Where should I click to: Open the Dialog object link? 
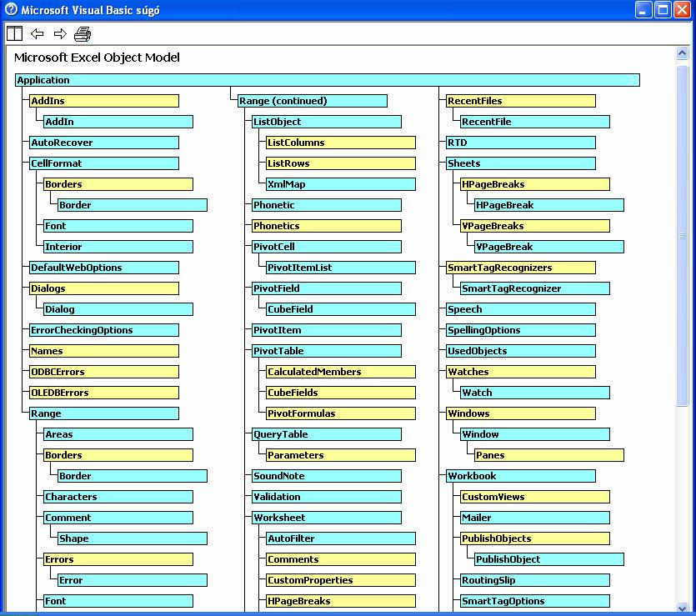(118, 309)
